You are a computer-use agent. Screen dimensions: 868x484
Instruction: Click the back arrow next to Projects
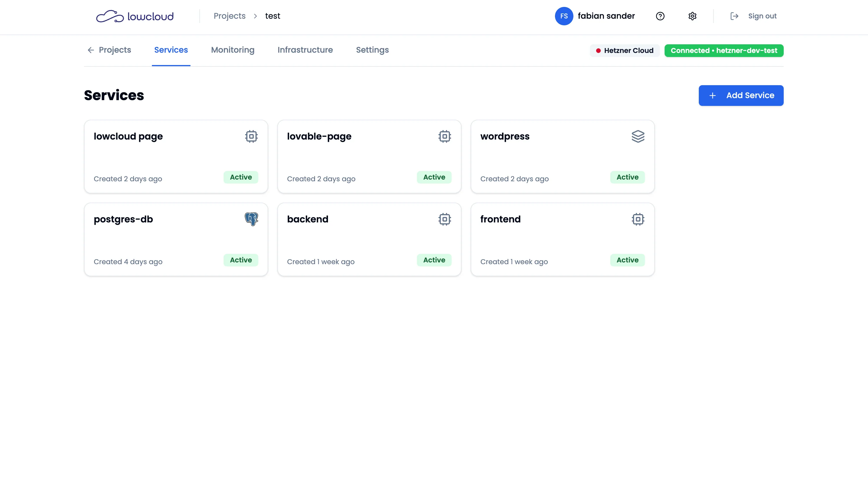point(91,50)
